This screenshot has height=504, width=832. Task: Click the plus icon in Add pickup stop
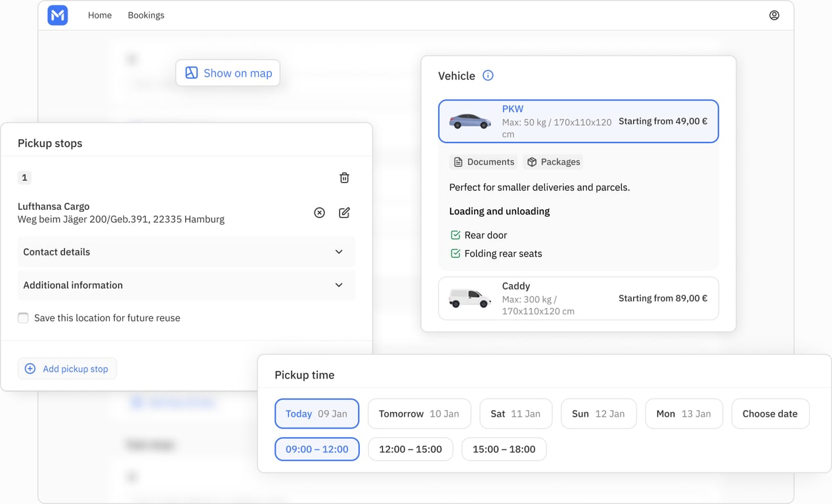30,369
